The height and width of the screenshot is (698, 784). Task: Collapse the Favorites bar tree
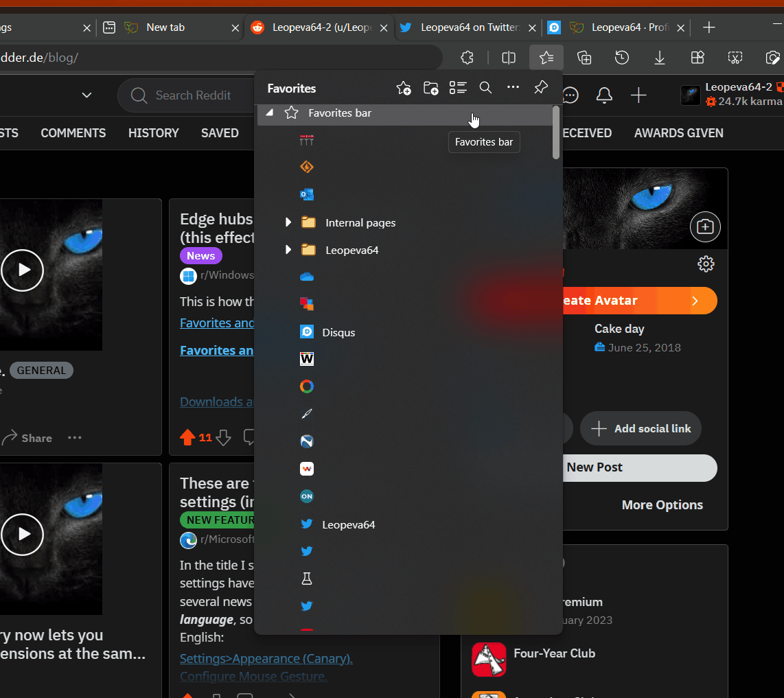(270, 113)
